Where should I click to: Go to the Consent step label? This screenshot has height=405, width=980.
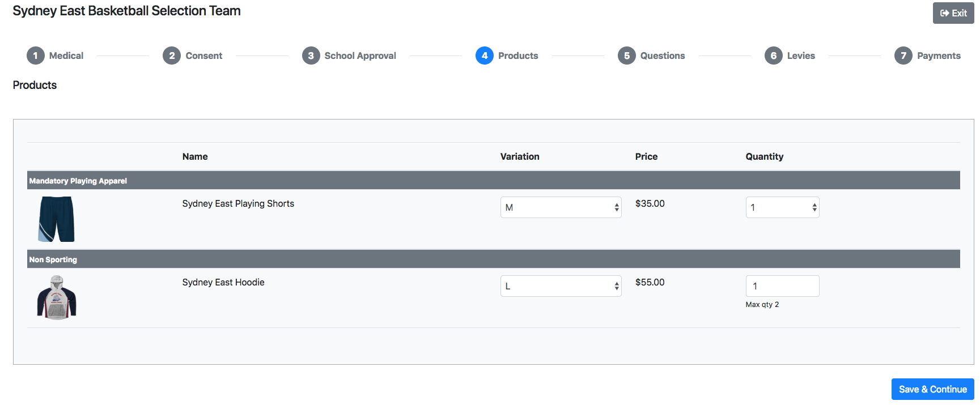204,56
